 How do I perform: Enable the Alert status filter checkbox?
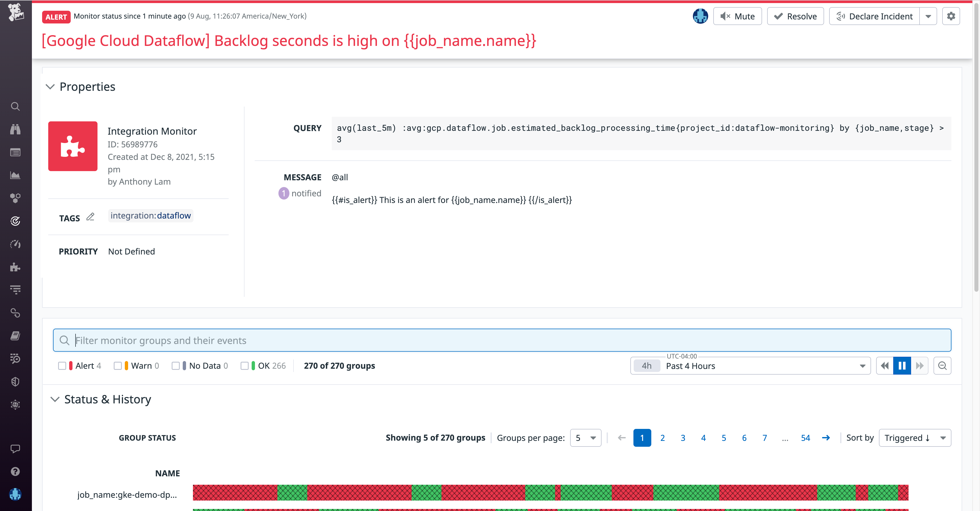[x=63, y=365]
